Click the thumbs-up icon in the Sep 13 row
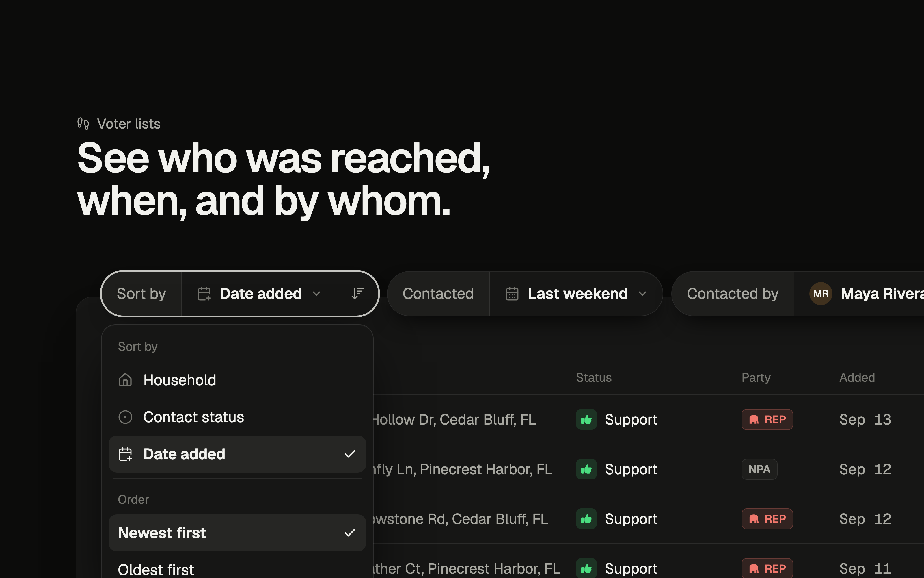 point(586,419)
